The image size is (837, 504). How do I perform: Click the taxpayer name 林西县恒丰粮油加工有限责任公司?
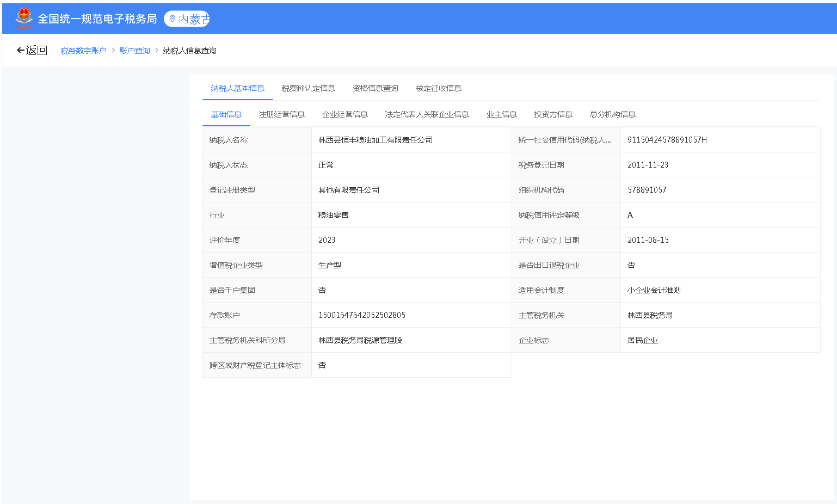(376, 140)
